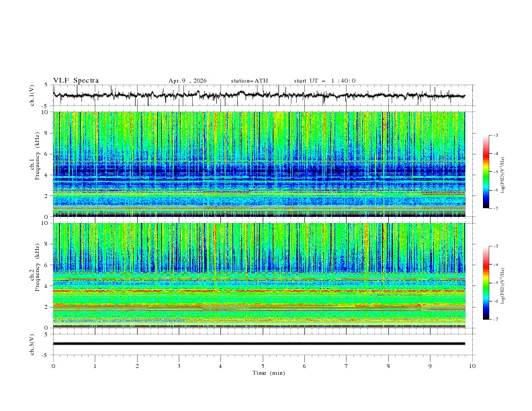Click the 'start UT = 1 :40: 0' text
Screen dimensions: 532x411
[324, 81]
